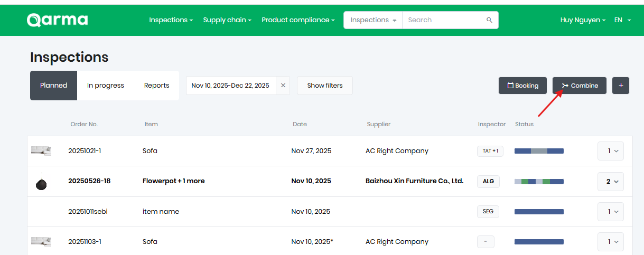Image resolution: width=644 pixels, height=255 pixels.
Task: Expand the Product compliance menu
Action: 298,20
